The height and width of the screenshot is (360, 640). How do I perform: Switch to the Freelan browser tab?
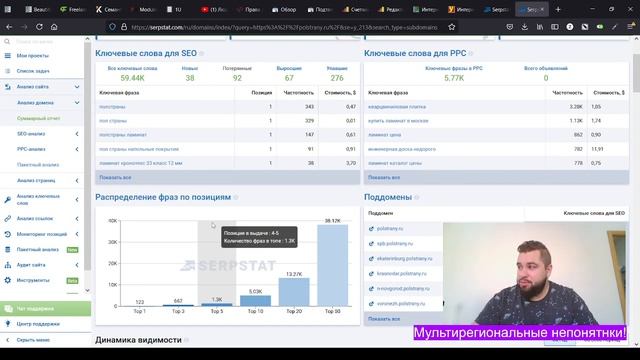[73, 9]
